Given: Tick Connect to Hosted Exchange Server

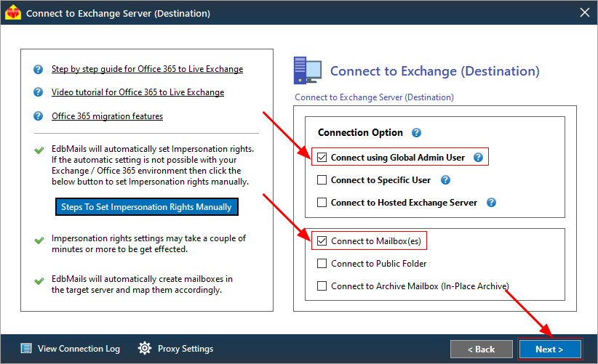Looking at the screenshot, I should click(x=322, y=203).
